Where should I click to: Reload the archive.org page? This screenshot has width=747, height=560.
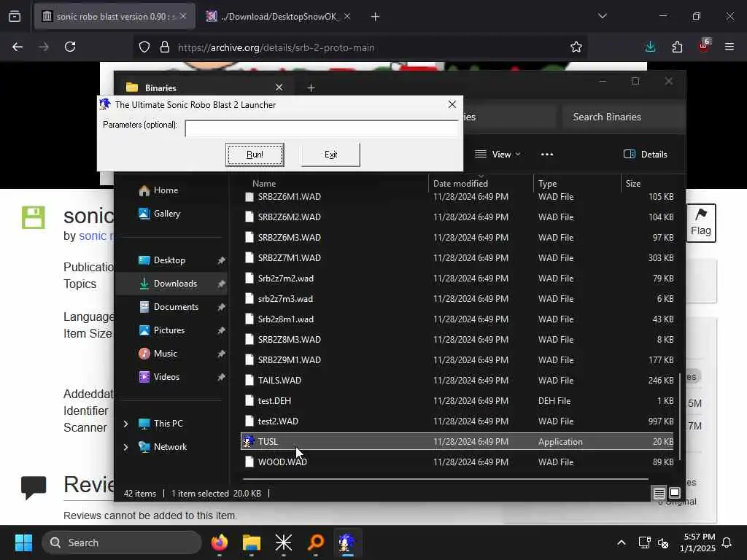point(70,47)
